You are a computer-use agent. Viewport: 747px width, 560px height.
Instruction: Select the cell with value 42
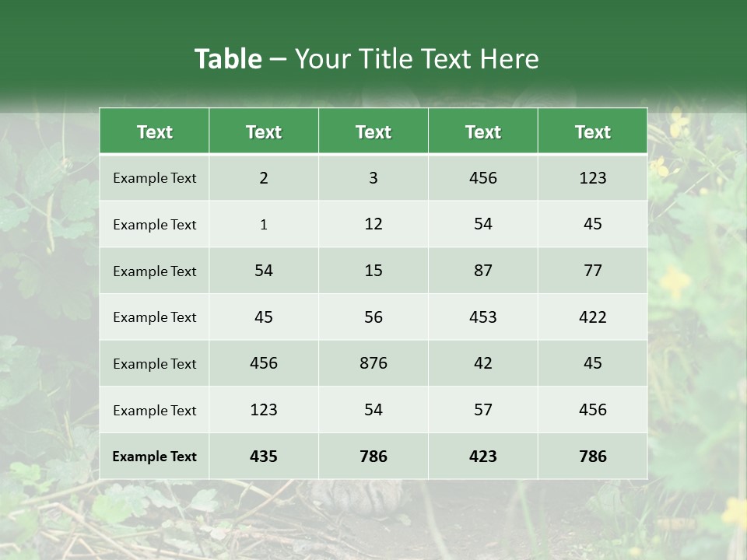(x=483, y=363)
